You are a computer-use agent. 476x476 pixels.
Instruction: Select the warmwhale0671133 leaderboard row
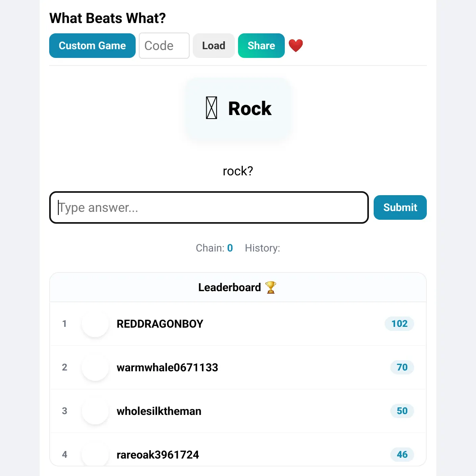pos(238,367)
